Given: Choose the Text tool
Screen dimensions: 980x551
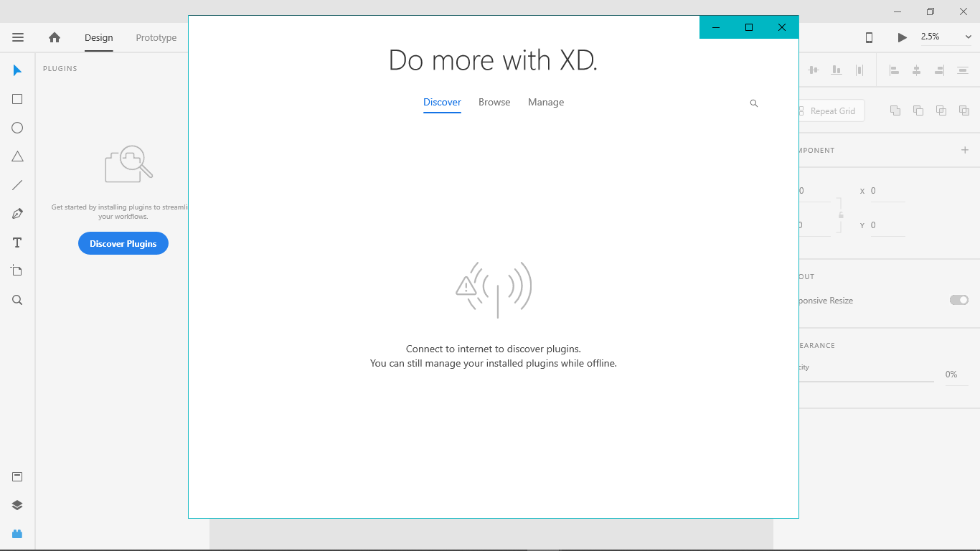Looking at the screenshot, I should point(17,242).
